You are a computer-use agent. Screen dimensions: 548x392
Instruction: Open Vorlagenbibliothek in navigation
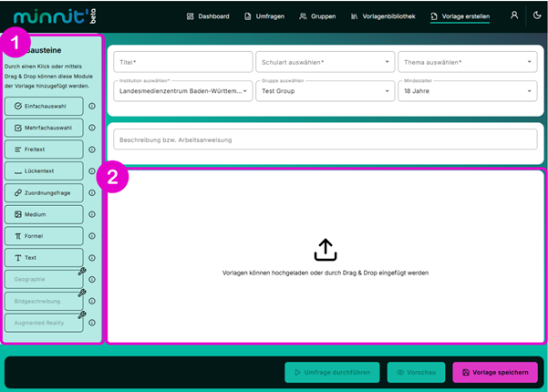tap(383, 16)
